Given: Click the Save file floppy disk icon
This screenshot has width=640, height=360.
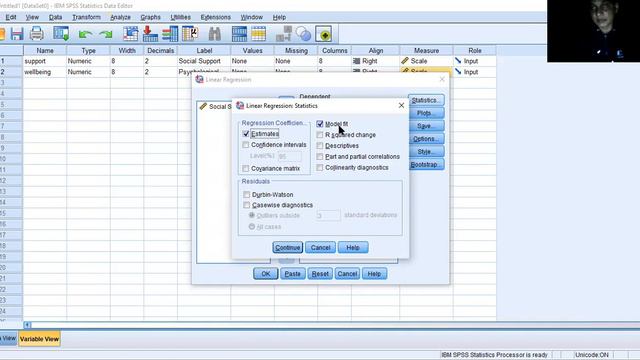Looking at the screenshot, I should [x=17, y=34].
